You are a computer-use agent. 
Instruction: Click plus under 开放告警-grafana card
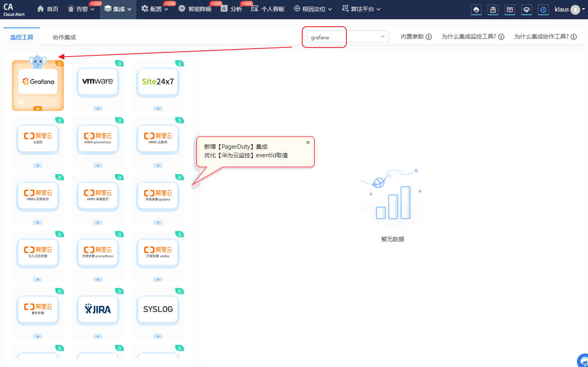(x=158, y=223)
